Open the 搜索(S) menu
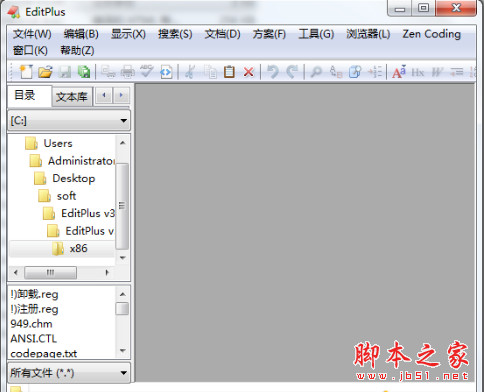The height and width of the screenshot is (392, 485). 175,34
